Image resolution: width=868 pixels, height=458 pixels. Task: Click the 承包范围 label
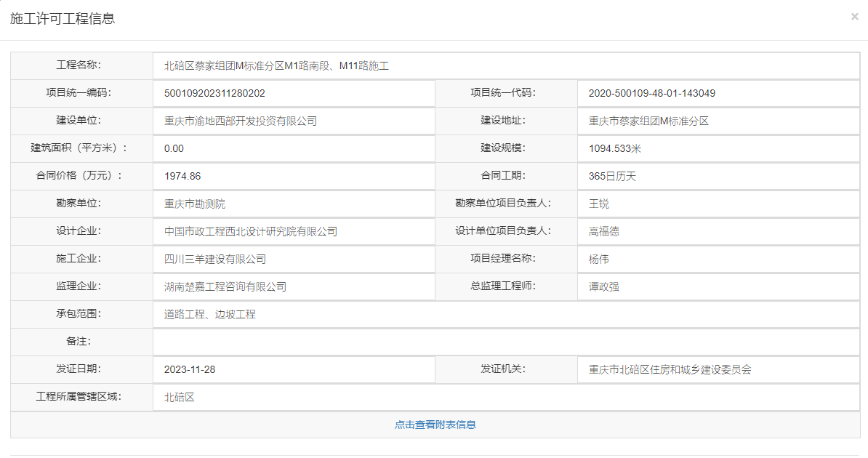tap(78, 314)
